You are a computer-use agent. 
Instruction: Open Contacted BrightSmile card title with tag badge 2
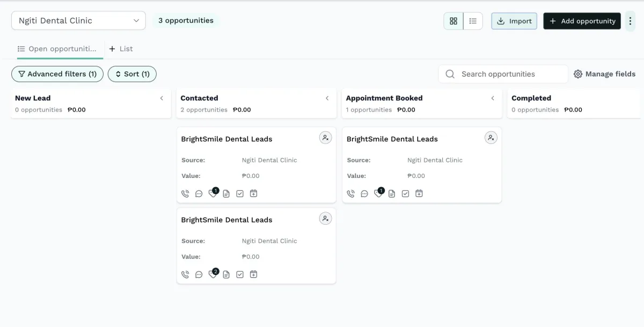(x=226, y=220)
